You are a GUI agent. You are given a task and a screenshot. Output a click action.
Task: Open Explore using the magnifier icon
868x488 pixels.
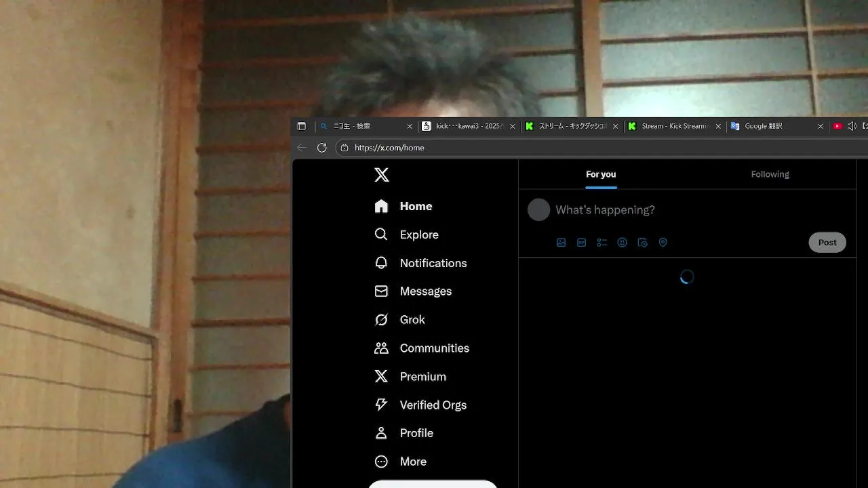pyautogui.click(x=381, y=235)
